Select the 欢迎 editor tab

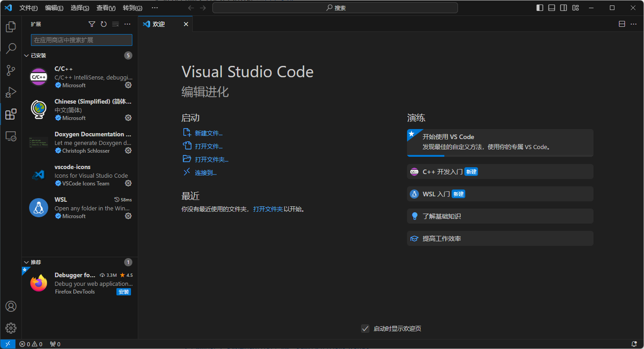166,24
